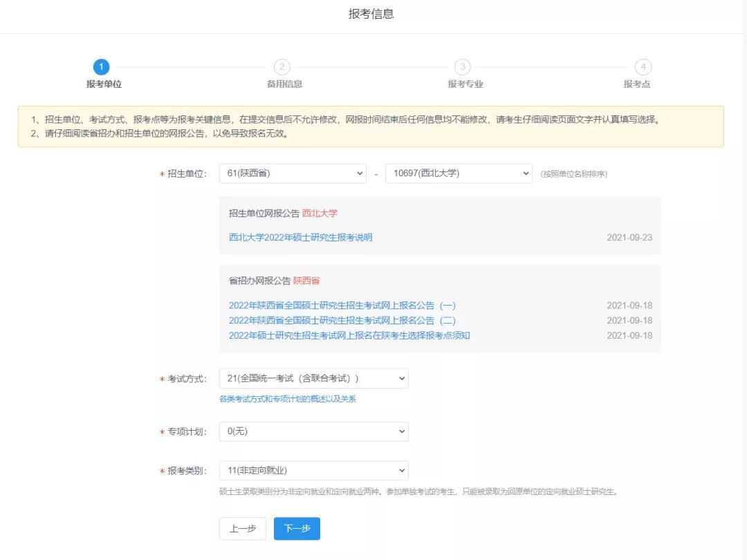The image size is (747, 560).
Task: Click the 报考专业 step label
Action: point(465,84)
